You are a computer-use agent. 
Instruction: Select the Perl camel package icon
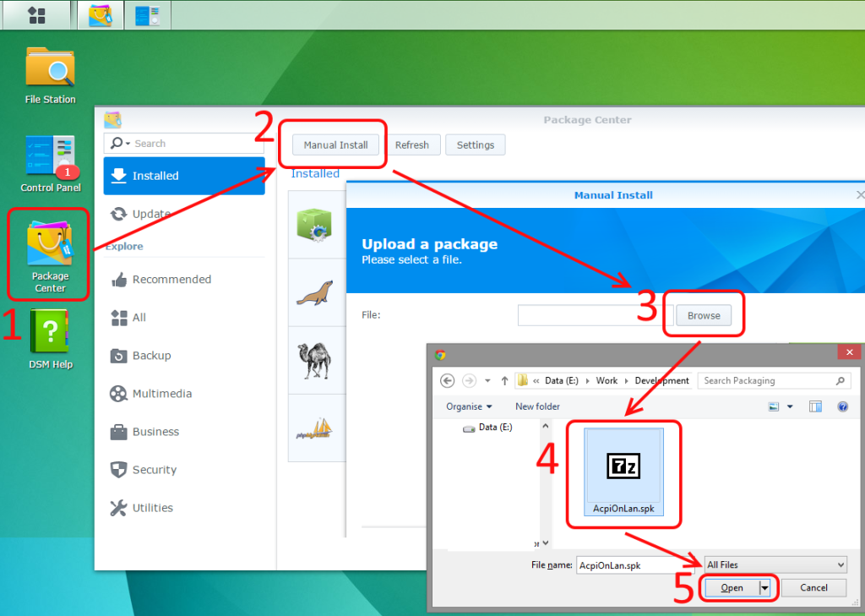(x=314, y=361)
